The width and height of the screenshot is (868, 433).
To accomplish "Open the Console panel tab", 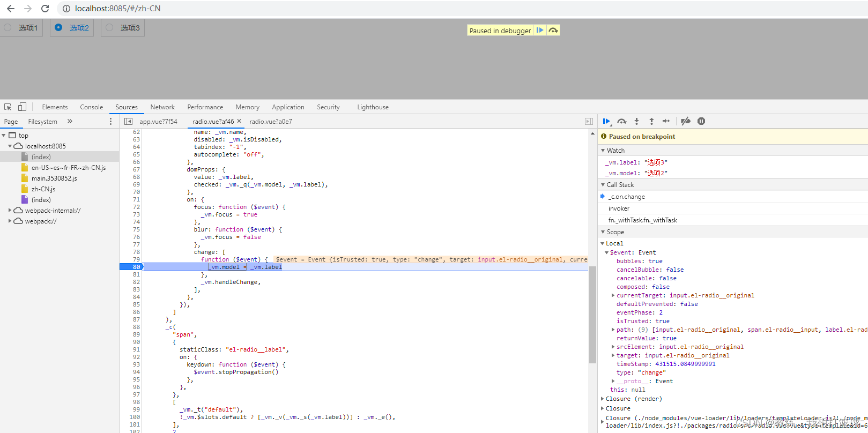I will point(91,107).
